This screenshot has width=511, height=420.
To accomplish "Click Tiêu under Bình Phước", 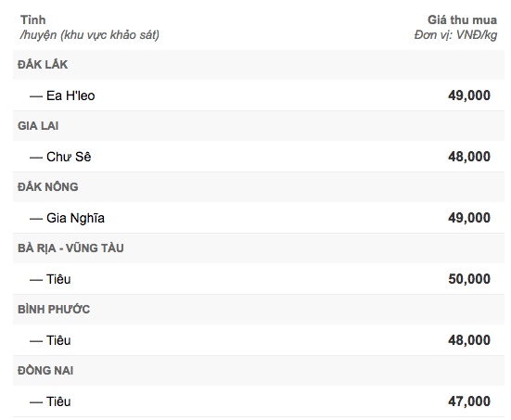I will click(x=58, y=340).
